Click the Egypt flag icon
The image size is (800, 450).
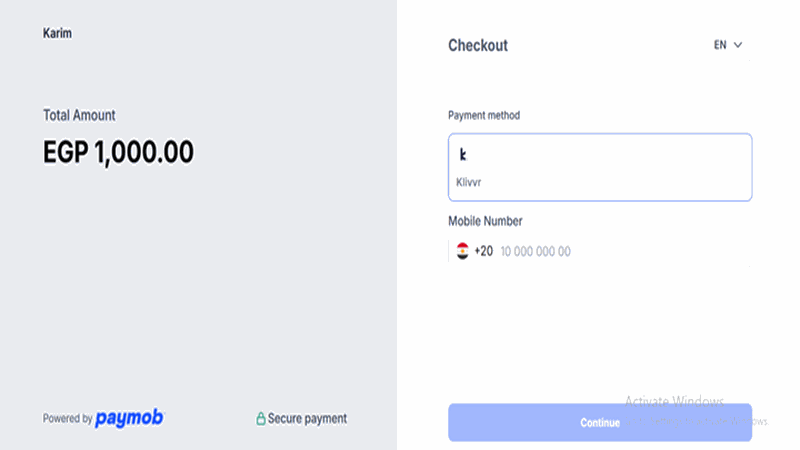coord(462,251)
